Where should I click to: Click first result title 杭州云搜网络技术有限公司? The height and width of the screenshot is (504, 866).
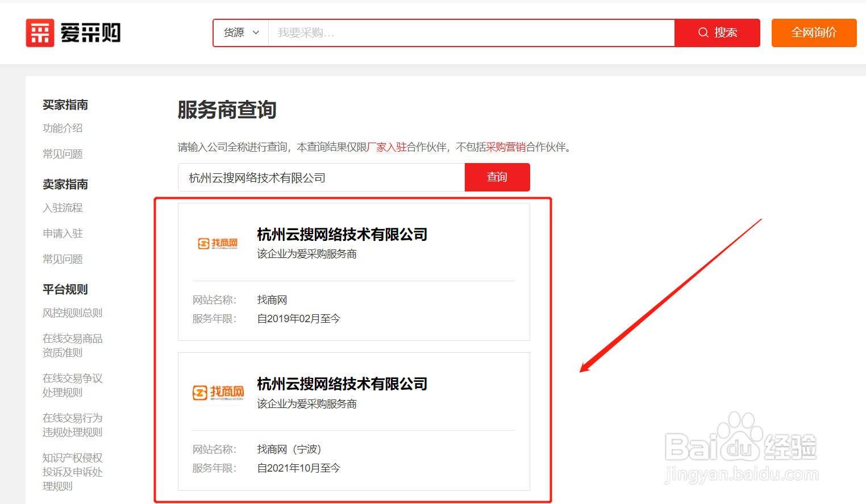[342, 234]
